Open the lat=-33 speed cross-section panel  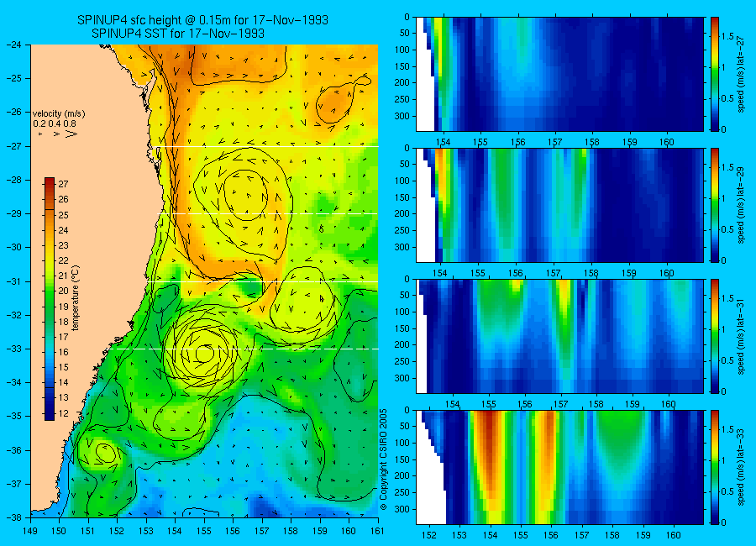(x=559, y=467)
